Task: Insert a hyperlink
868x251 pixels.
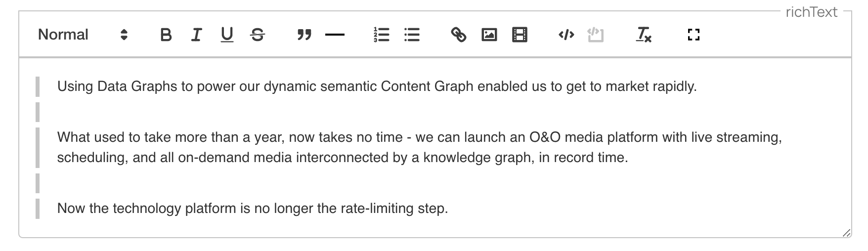Action: [458, 35]
